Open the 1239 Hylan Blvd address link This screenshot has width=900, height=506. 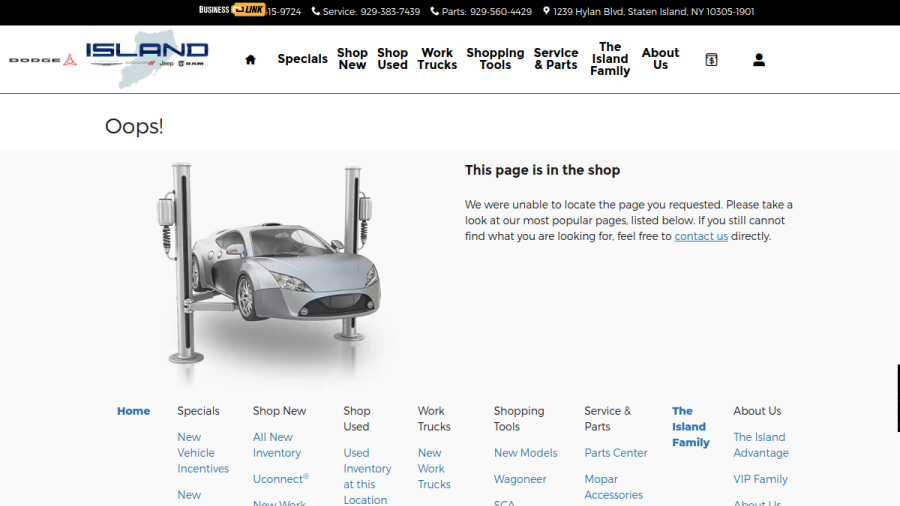click(x=653, y=11)
